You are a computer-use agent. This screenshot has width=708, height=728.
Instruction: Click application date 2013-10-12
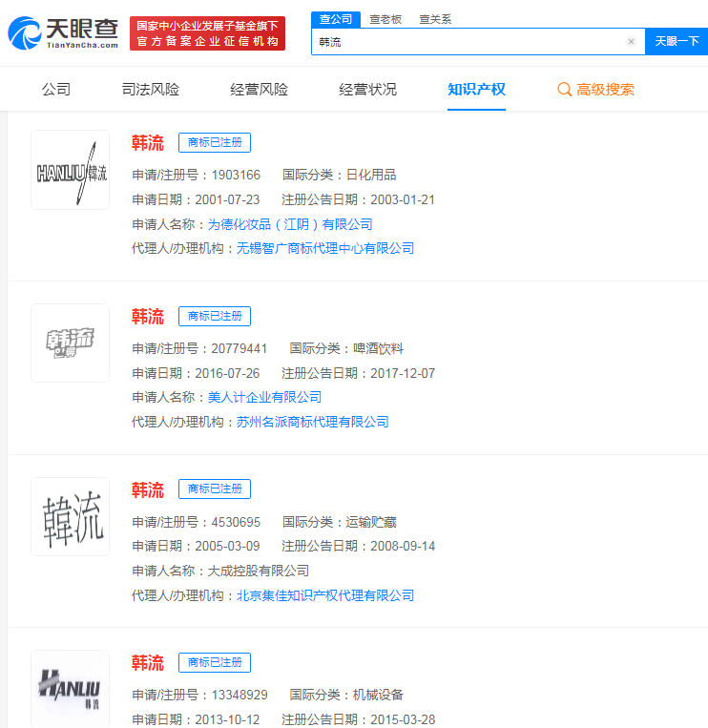(227, 720)
